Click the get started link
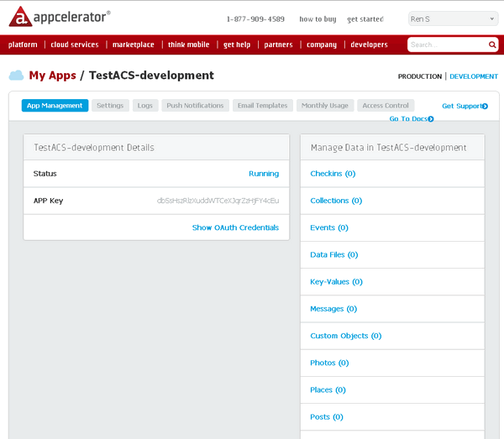The height and width of the screenshot is (439, 504). [365, 19]
